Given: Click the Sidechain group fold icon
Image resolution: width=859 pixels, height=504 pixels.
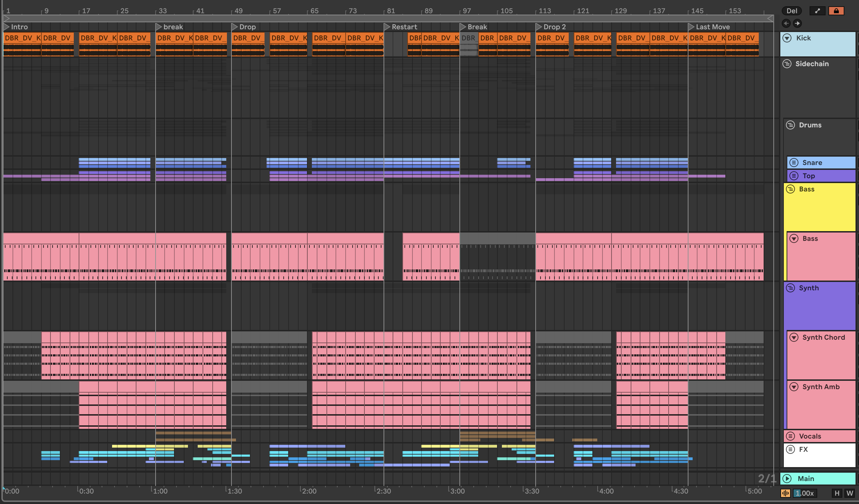Looking at the screenshot, I should 787,64.
